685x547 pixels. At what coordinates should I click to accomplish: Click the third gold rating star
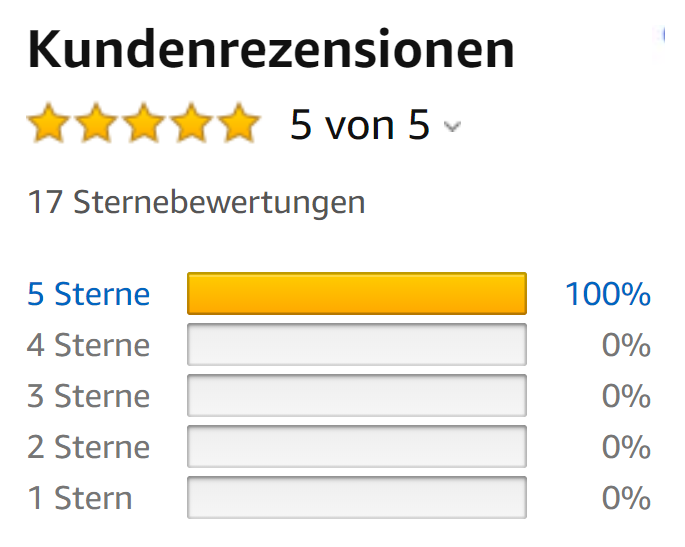coord(144,123)
